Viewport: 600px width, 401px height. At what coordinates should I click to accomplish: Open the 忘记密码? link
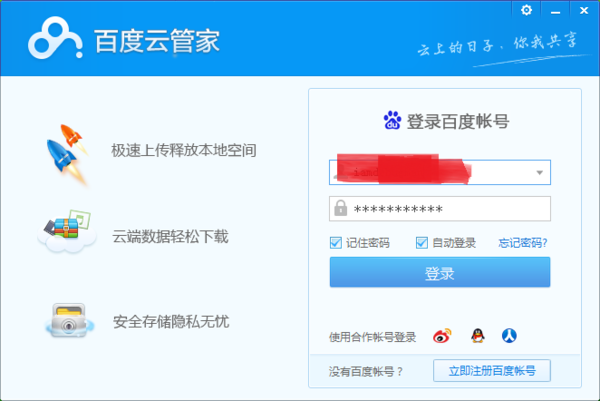click(x=523, y=243)
